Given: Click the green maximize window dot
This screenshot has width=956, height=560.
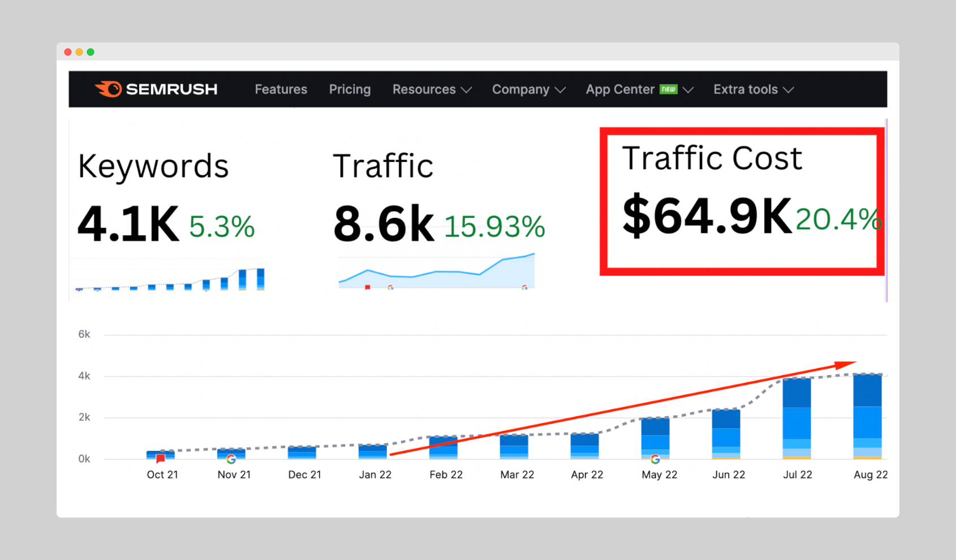Looking at the screenshot, I should click(91, 52).
